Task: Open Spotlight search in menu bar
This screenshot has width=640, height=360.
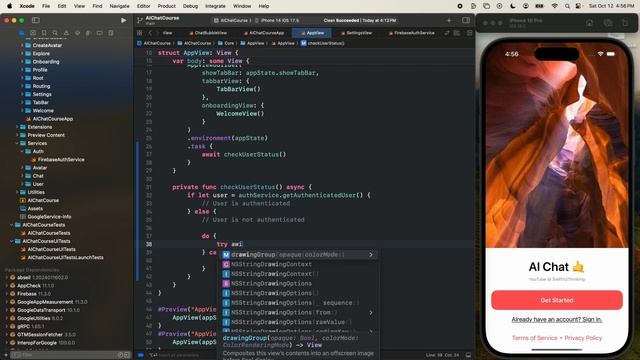Action: 567,6
